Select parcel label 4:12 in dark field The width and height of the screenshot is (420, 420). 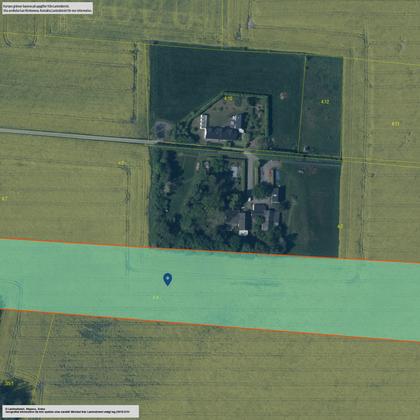[x=325, y=102]
